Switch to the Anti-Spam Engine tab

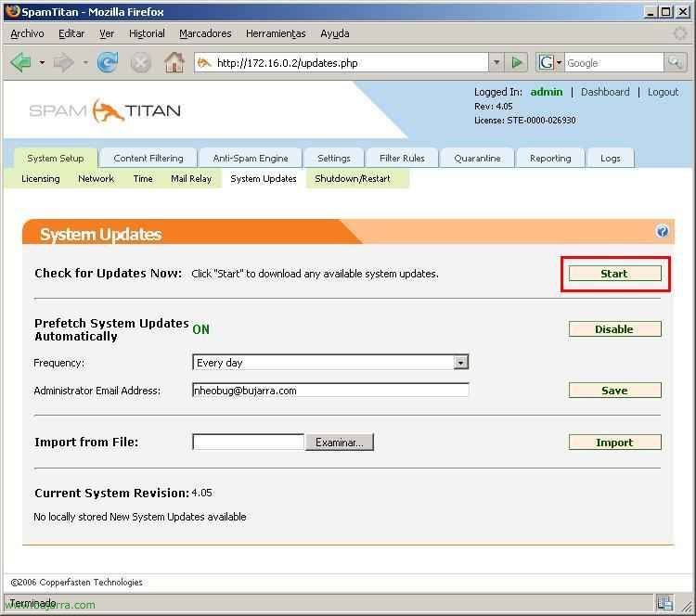(251, 158)
